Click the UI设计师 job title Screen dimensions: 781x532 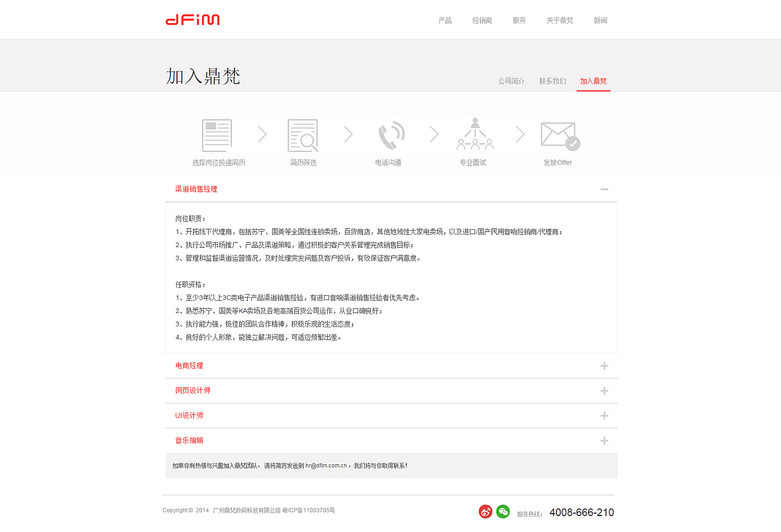click(x=189, y=415)
